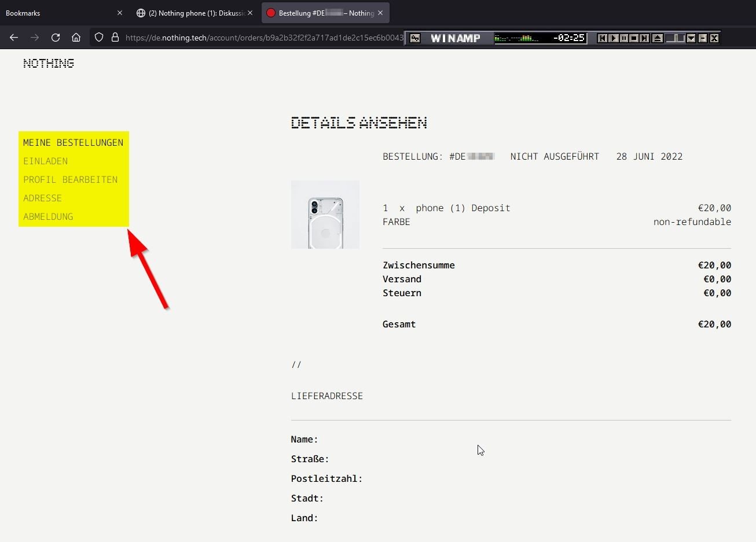This screenshot has height=542, width=756.
Task: Click the Winamp menu icon at left
Action: click(415, 38)
